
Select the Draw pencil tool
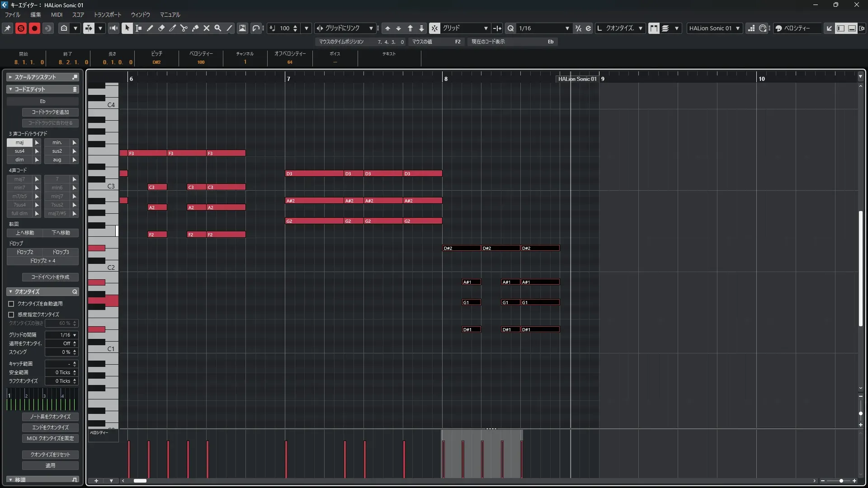[x=150, y=28]
